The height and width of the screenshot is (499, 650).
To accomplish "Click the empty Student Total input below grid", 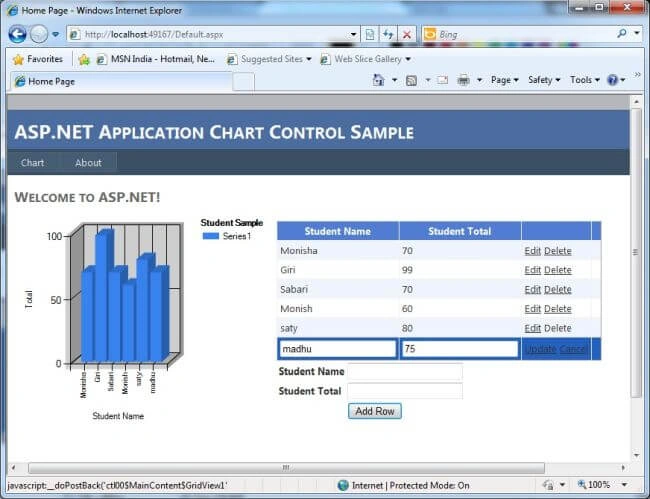I will click(405, 391).
